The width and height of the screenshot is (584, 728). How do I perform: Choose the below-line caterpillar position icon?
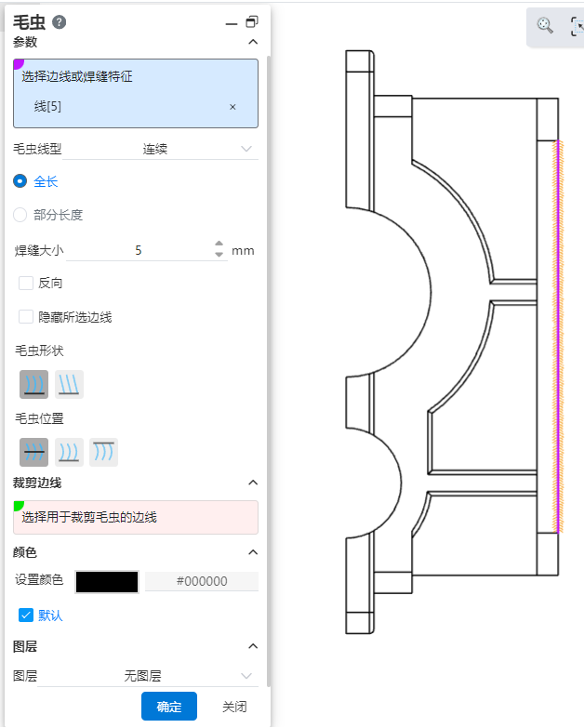click(103, 452)
